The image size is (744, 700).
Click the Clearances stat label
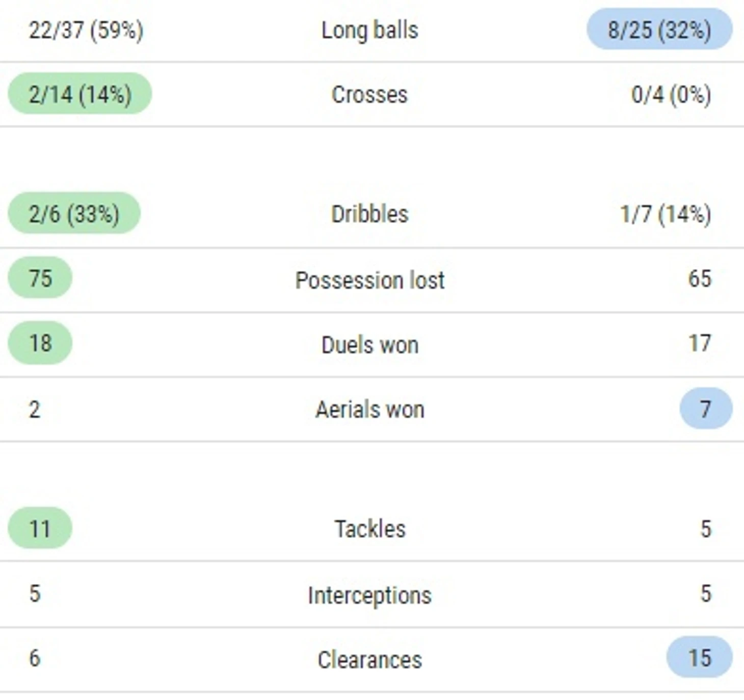pyautogui.click(x=369, y=660)
